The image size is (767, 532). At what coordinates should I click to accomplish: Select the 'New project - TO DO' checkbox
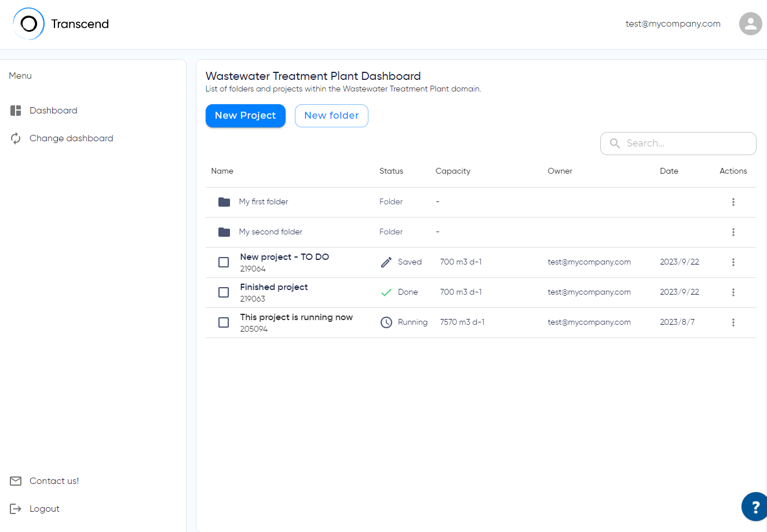point(224,262)
